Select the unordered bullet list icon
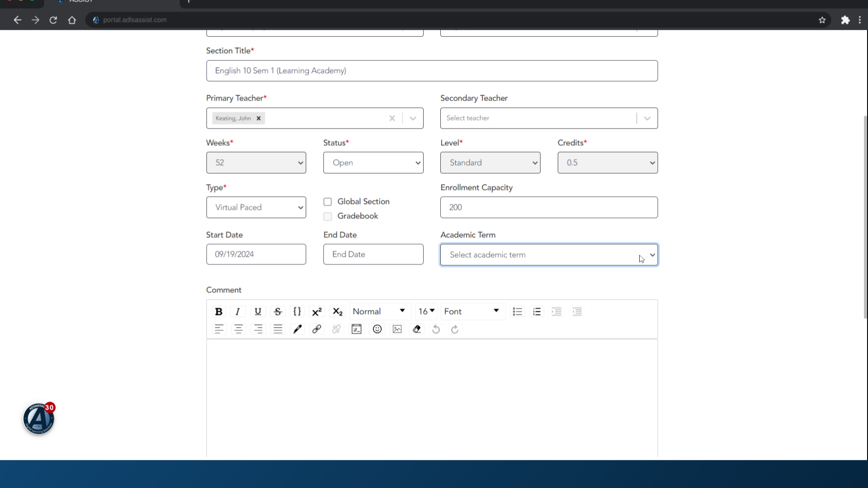The width and height of the screenshot is (868, 488). tap(517, 311)
